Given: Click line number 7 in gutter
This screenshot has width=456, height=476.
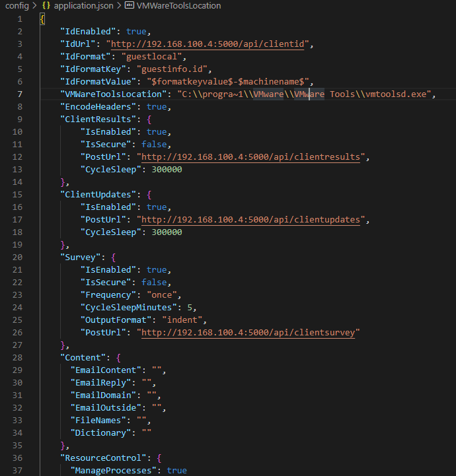Looking at the screenshot, I should [20, 94].
